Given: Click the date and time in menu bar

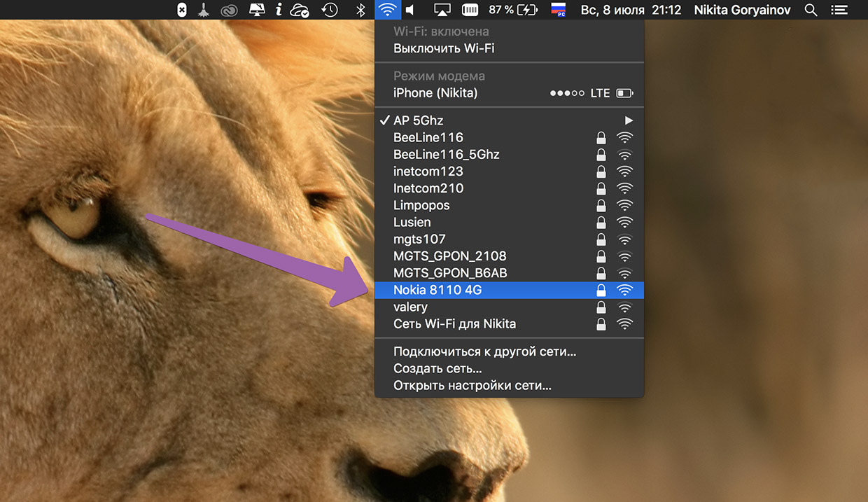Looking at the screenshot, I should pos(631,10).
